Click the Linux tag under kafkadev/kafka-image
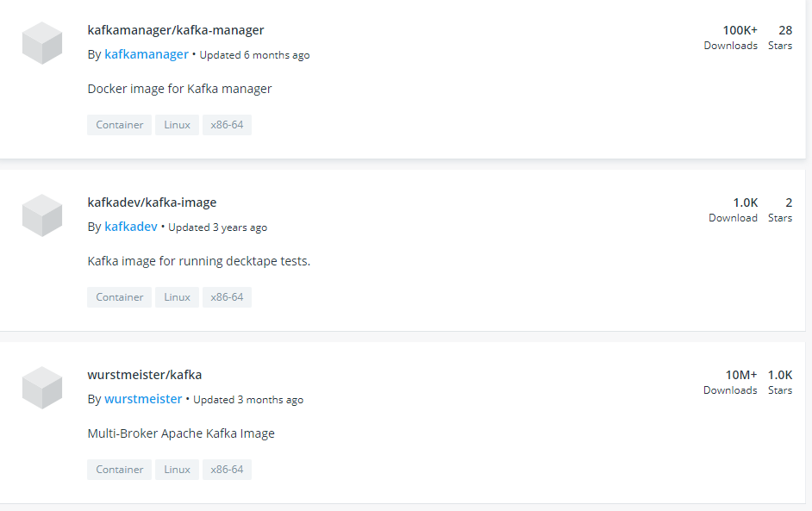 (x=177, y=297)
